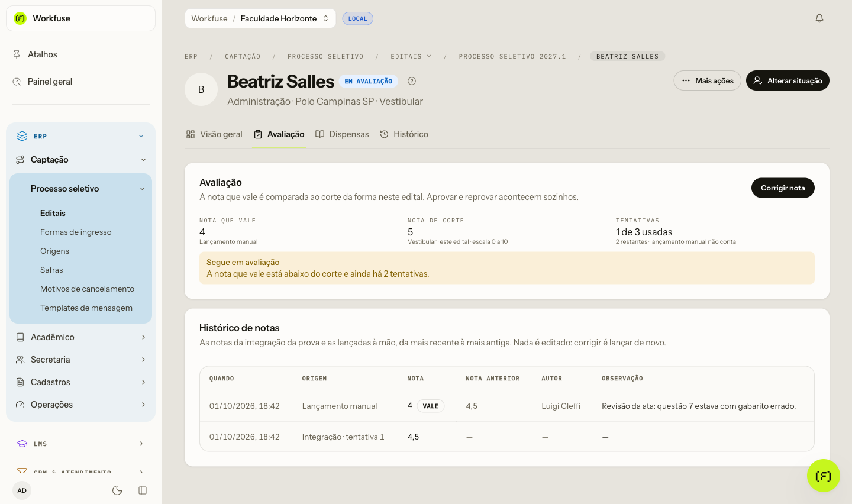The height and width of the screenshot is (504, 852).
Task: Open Templates de mensagem
Action: (86, 308)
